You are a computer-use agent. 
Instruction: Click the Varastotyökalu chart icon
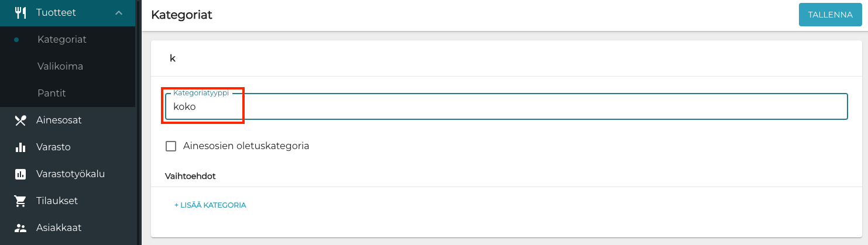click(x=20, y=174)
